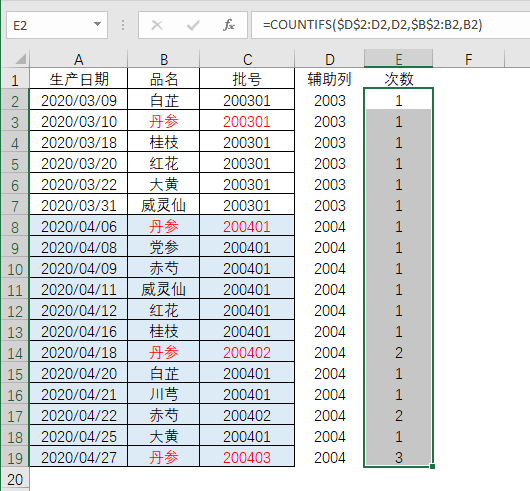The image size is (530, 491).
Task: Click red batch number 200301 in row 3
Action: (x=247, y=121)
